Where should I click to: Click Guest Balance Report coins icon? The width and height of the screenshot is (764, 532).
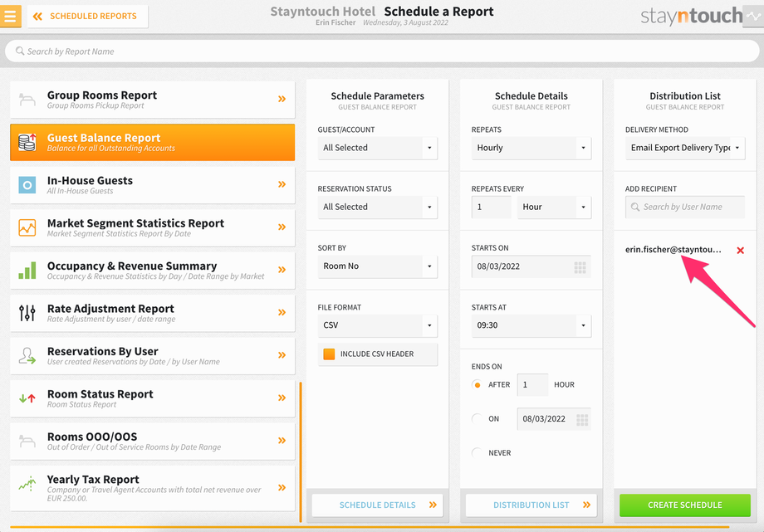coord(27,142)
